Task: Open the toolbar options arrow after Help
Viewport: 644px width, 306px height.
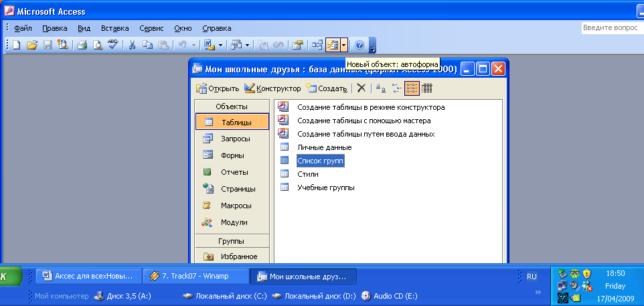Action: click(x=372, y=46)
